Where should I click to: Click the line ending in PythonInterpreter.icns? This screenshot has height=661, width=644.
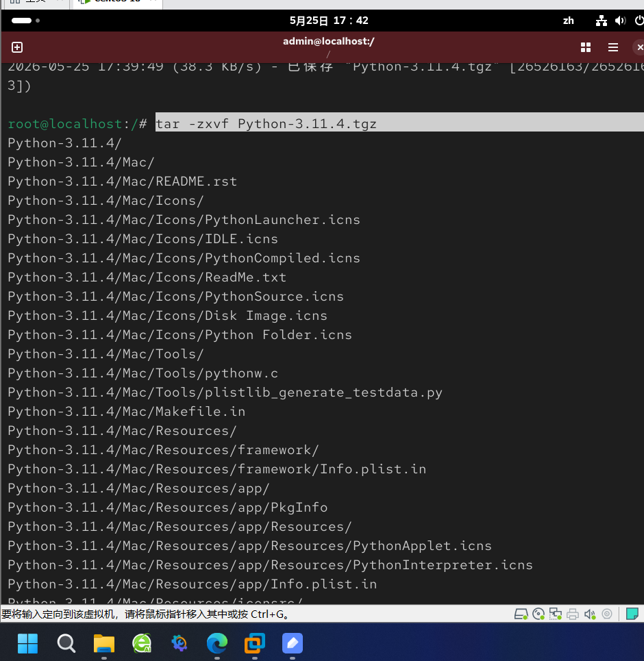(x=271, y=565)
